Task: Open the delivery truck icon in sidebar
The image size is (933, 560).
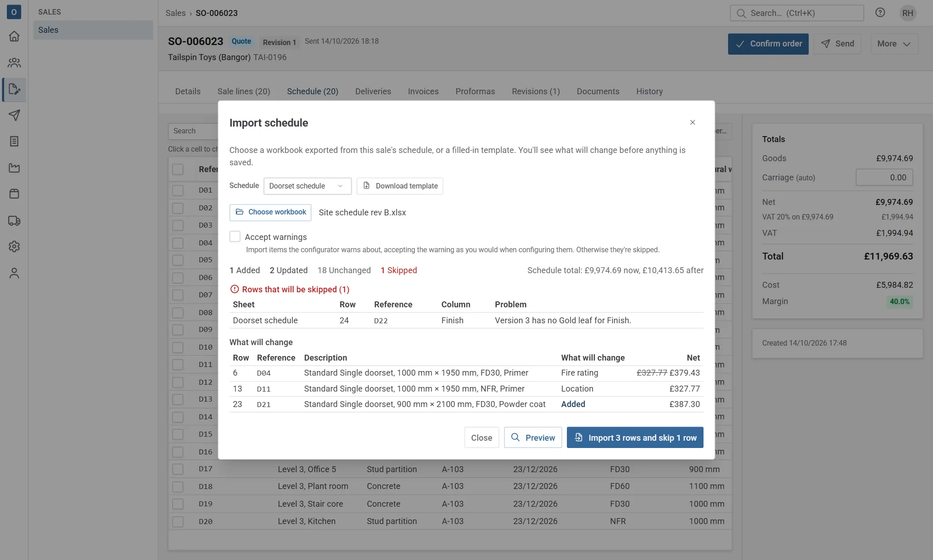Action: [x=14, y=221]
